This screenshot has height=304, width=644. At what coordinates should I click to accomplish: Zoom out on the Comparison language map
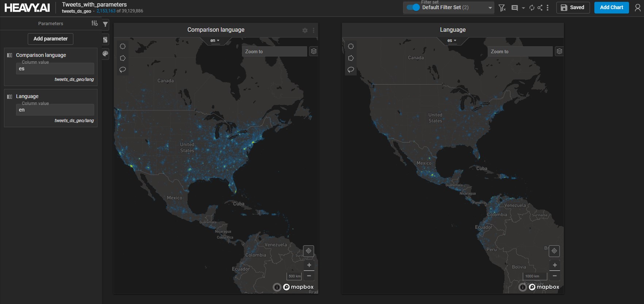(x=309, y=276)
